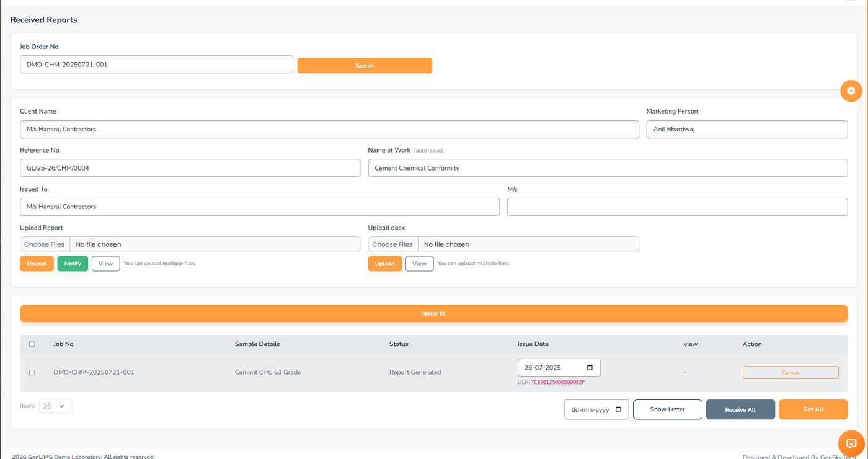The image size is (868, 459).
Task: Tick checkbox for job DMO-CHM-20250721-001 row
Action: coord(32,373)
